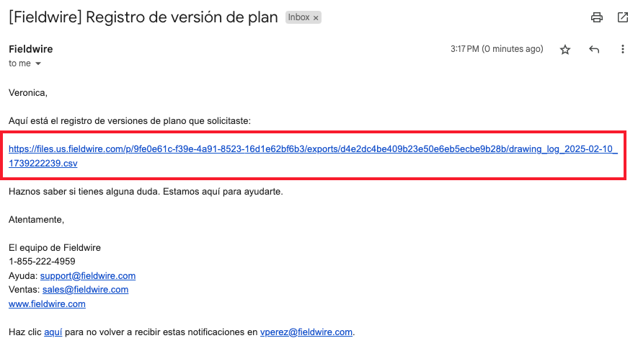Click the support@fieldwire.com email link
638x364 pixels.
(88, 276)
